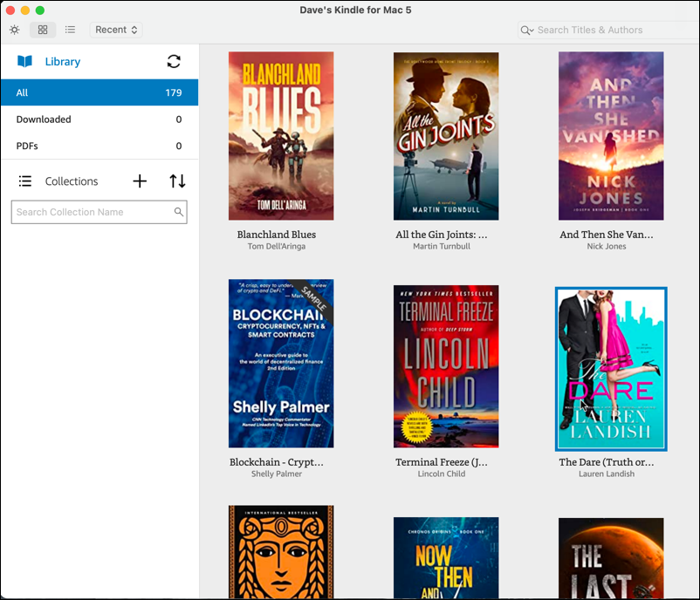Screen dimensions: 700x600
Task: Open the Library heading link
Action: (63, 62)
